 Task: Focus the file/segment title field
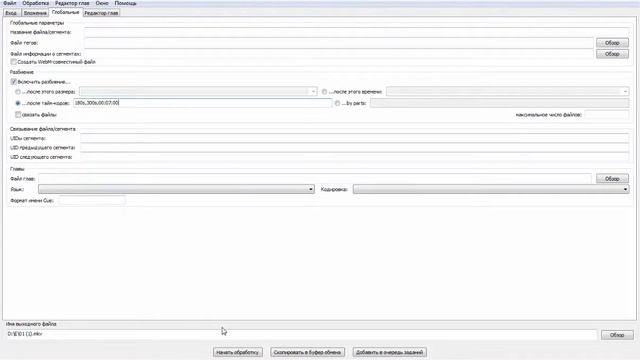[357, 32]
